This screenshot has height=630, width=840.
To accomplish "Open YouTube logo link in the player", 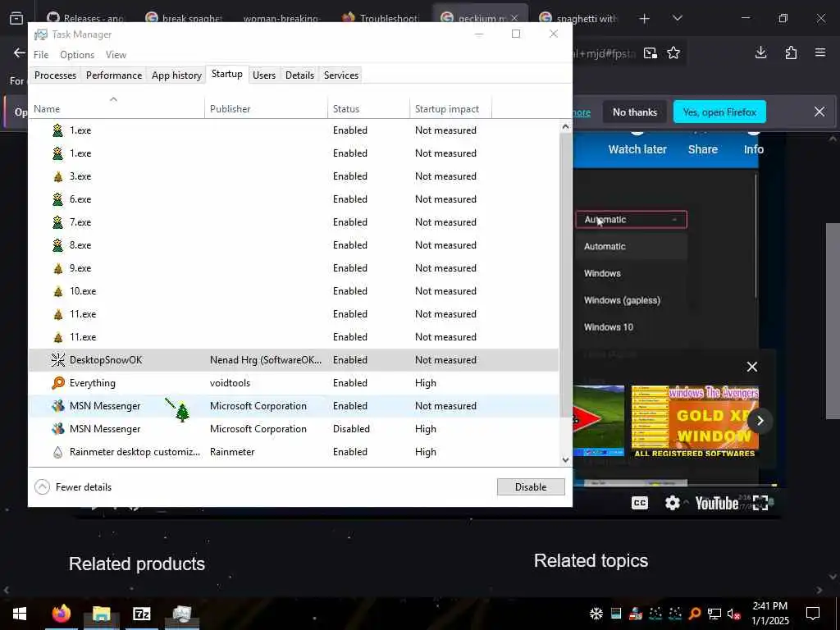I will point(717,503).
